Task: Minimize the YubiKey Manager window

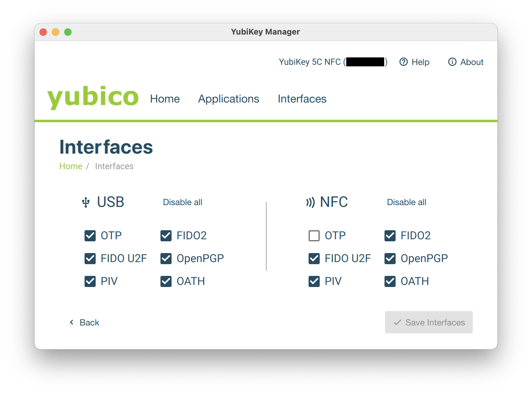Action: point(56,32)
